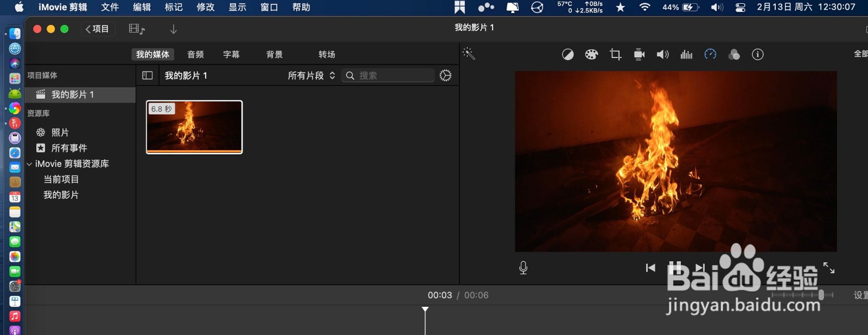The height and width of the screenshot is (335, 868).
Task: Select the 6.8 秒 fire clip thumbnail
Action: [194, 127]
